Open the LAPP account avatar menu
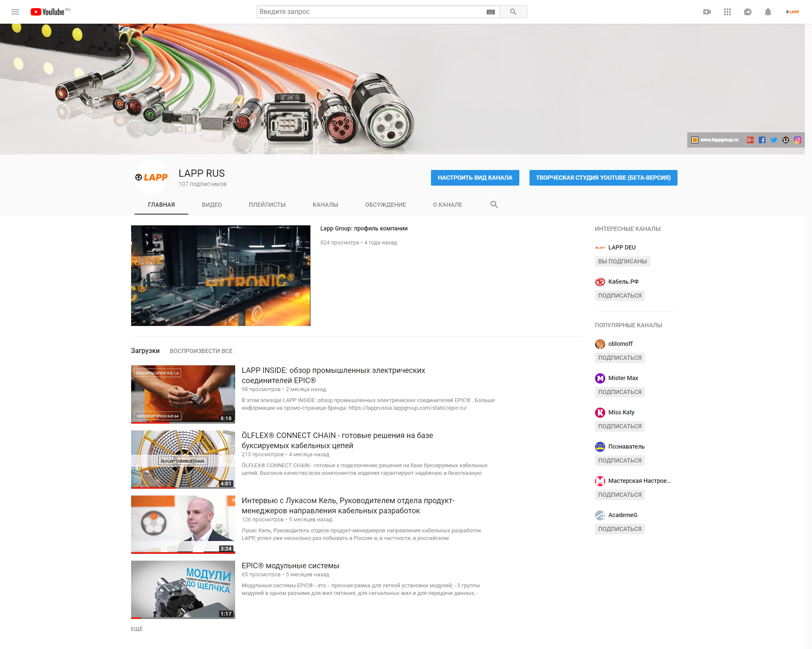This screenshot has height=649, width=812. tap(793, 12)
